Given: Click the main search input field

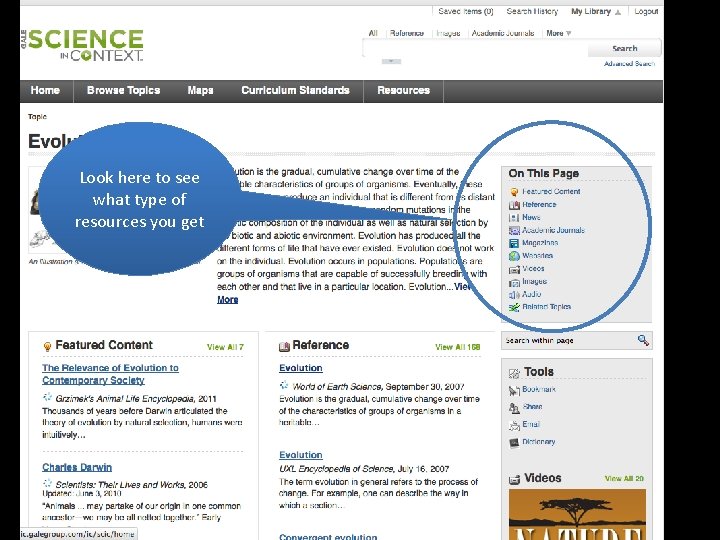Looking at the screenshot, I should coord(475,48).
